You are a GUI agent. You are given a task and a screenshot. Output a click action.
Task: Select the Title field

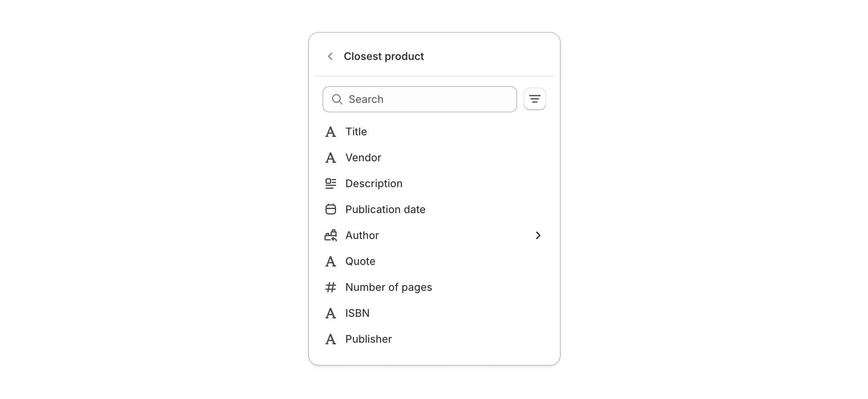tap(356, 132)
